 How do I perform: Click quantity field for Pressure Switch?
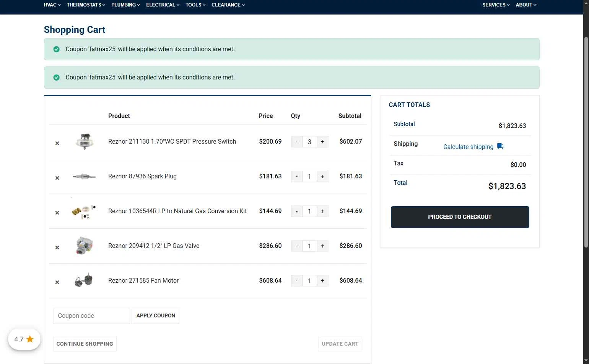point(309,142)
